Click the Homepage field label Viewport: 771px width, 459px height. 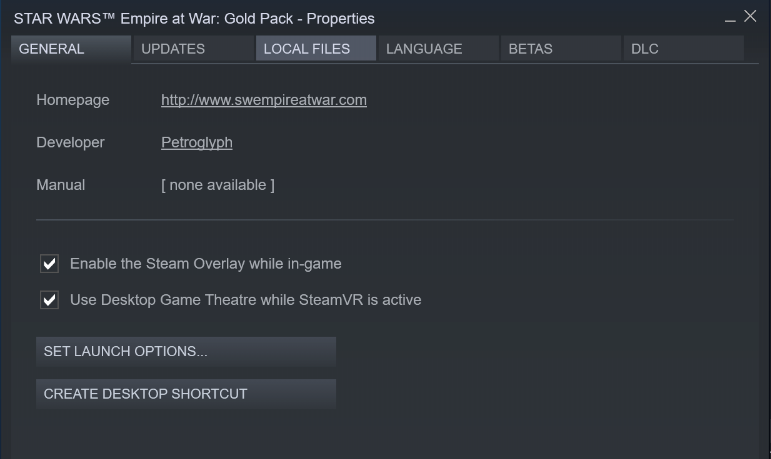pos(73,100)
